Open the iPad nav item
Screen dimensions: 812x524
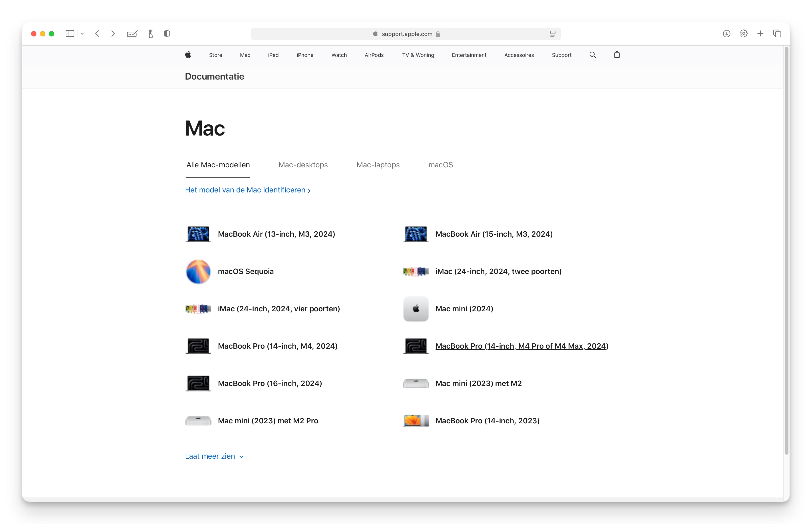tap(273, 55)
